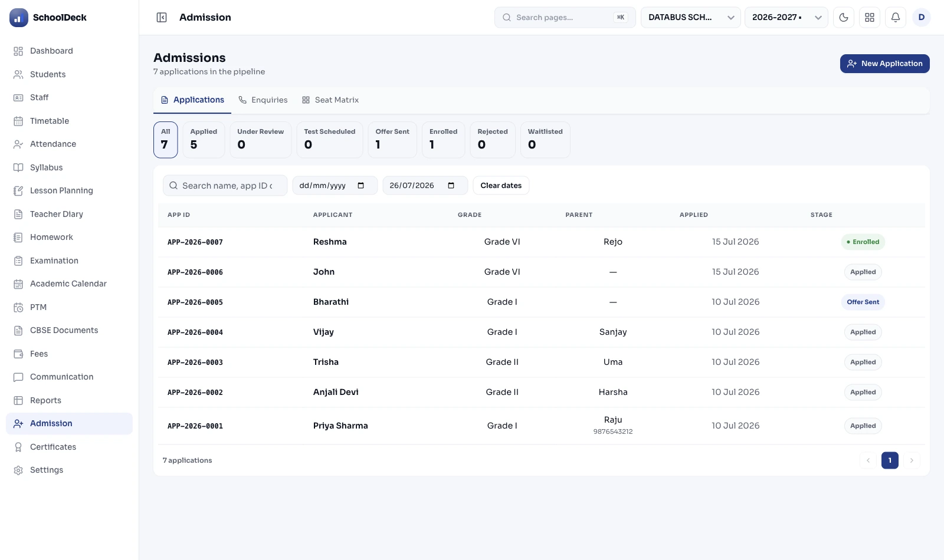
Task: Filter by Under Review stage
Action: tap(261, 140)
